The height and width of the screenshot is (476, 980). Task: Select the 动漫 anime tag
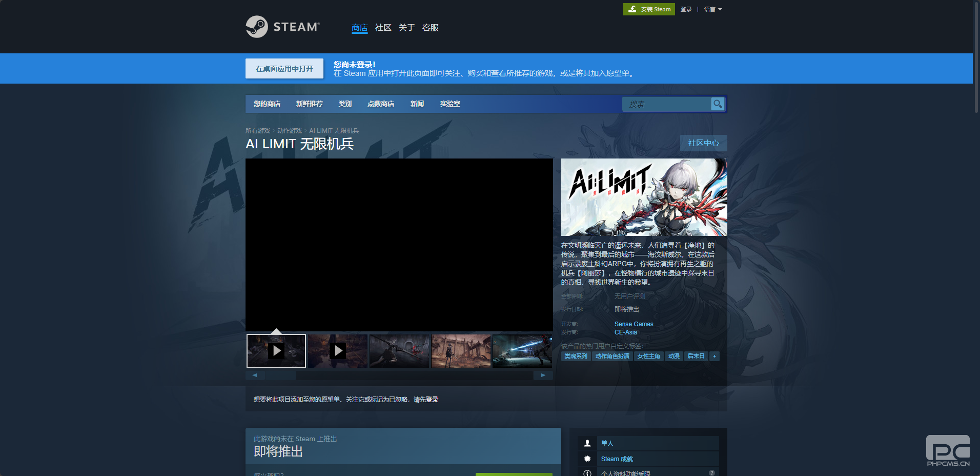point(674,356)
